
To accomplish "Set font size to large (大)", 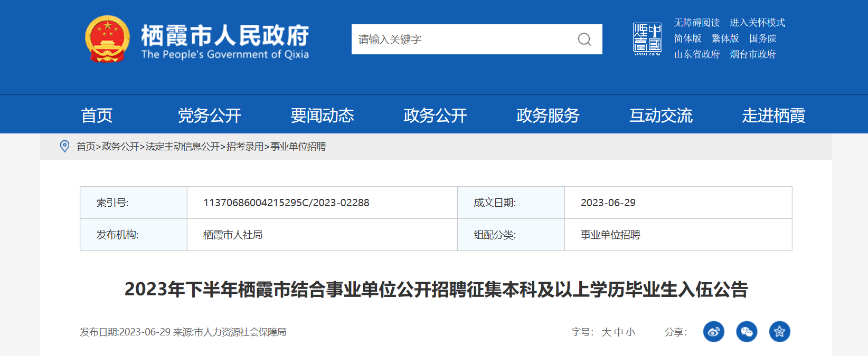I will pos(606,332).
